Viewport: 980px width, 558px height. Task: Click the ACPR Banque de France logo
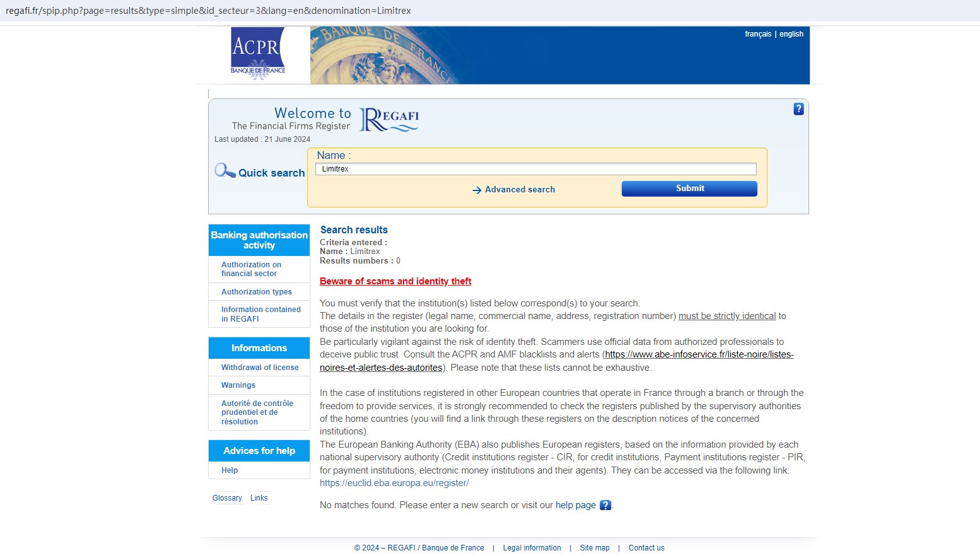click(258, 54)
